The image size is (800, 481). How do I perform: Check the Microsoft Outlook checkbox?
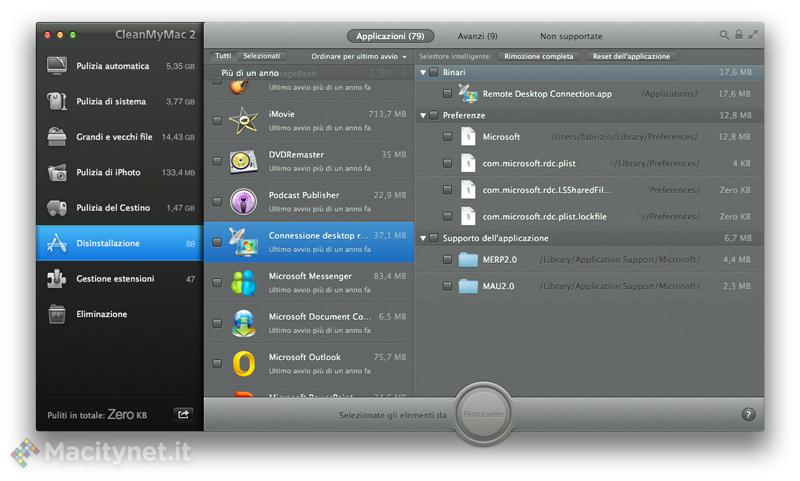217,364
